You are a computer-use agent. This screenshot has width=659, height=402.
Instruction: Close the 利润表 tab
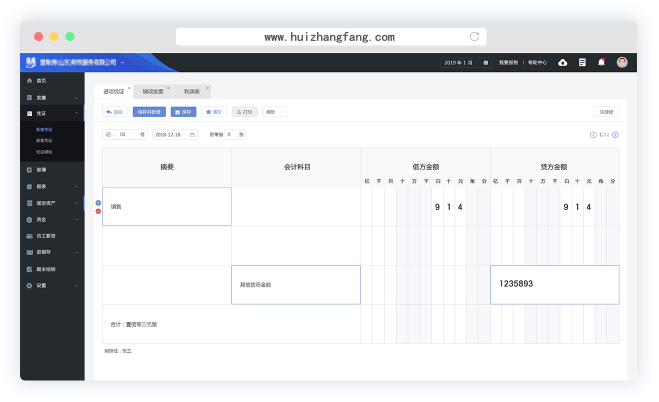point(208,88)
